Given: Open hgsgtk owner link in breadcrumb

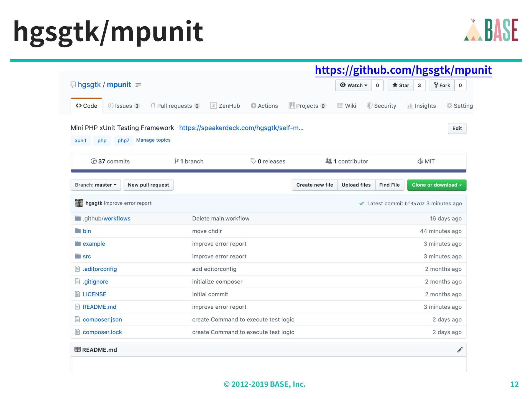Looking at the screenshot, I should click(x=89, y=85).
